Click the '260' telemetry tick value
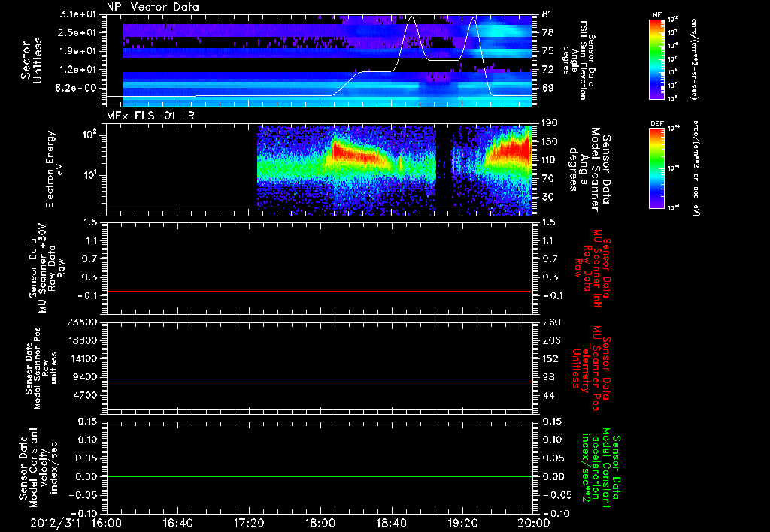 (x=550, y=322)
